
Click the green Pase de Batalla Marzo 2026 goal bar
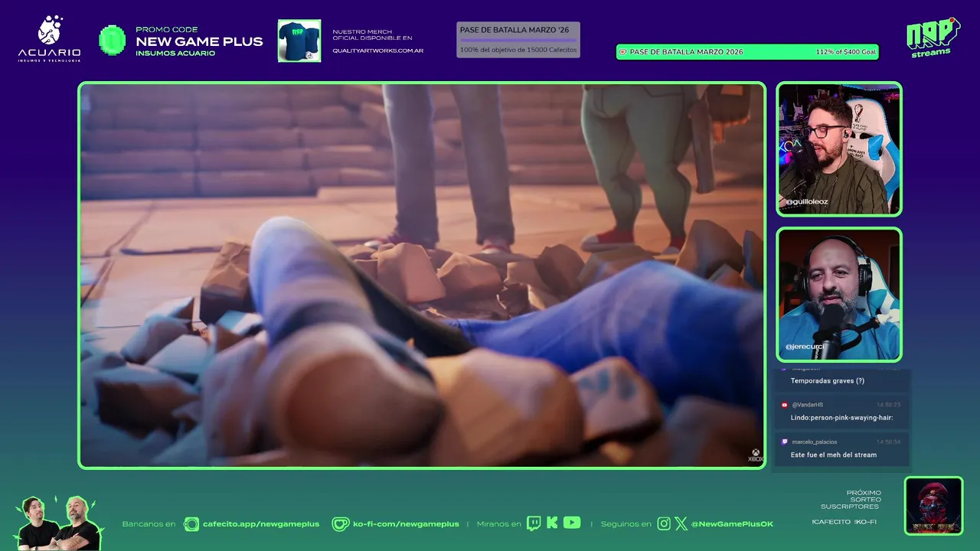click(x=747, y=52)
